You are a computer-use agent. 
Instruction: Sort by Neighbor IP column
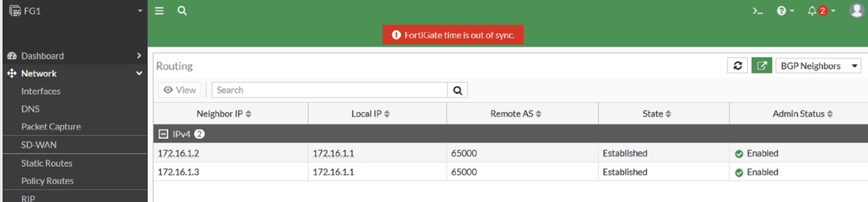224,114
